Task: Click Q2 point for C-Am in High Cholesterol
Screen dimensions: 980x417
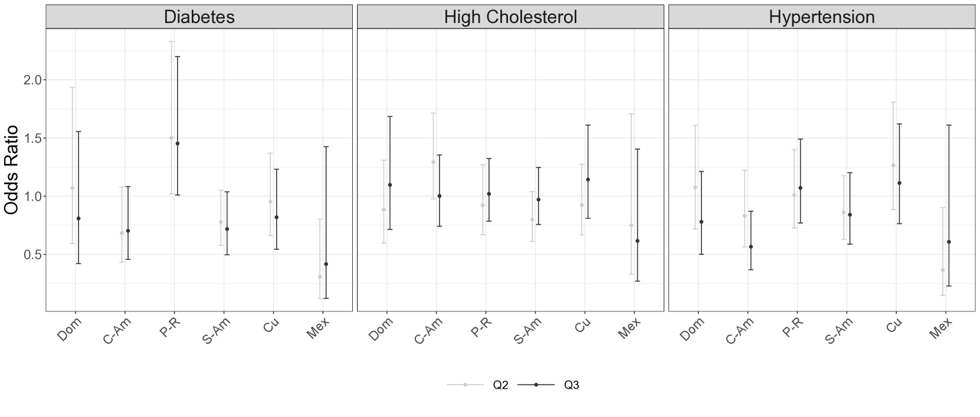Action: [433, 162]
